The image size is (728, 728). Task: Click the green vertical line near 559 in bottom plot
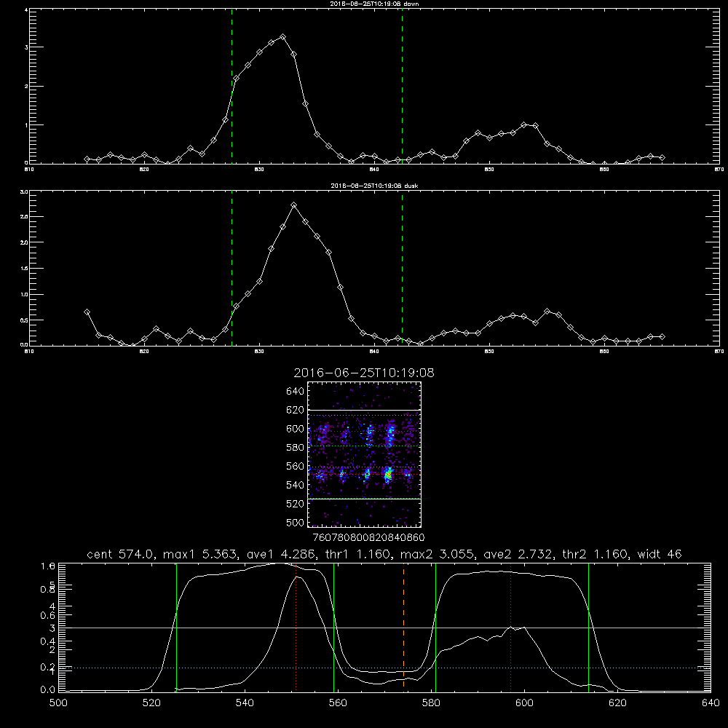click(334, 627)
